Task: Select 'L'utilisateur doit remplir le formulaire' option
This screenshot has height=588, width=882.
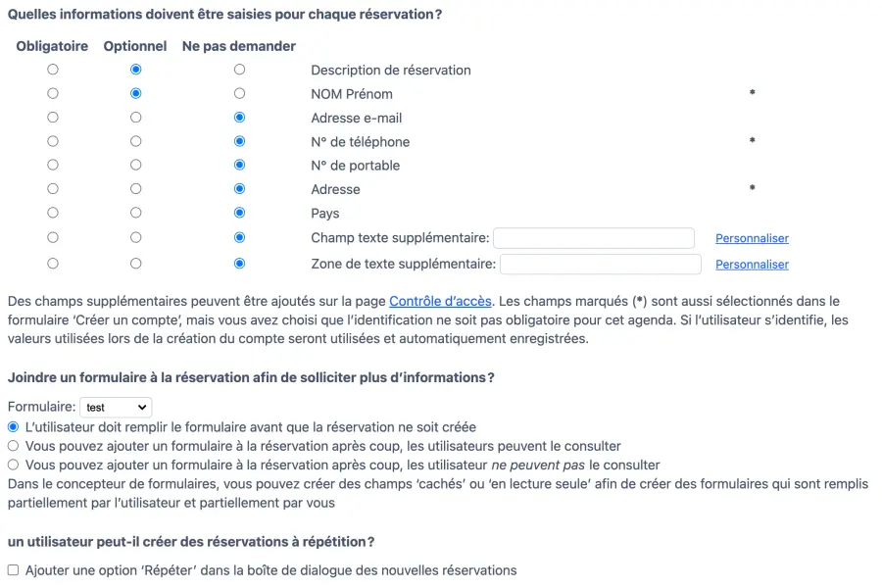Action: 14,427
